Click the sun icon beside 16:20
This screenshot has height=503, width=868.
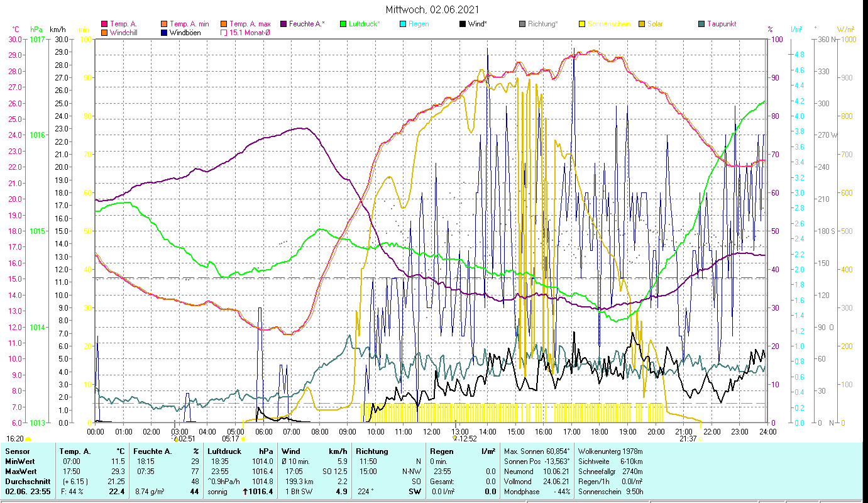pos(28,439)
